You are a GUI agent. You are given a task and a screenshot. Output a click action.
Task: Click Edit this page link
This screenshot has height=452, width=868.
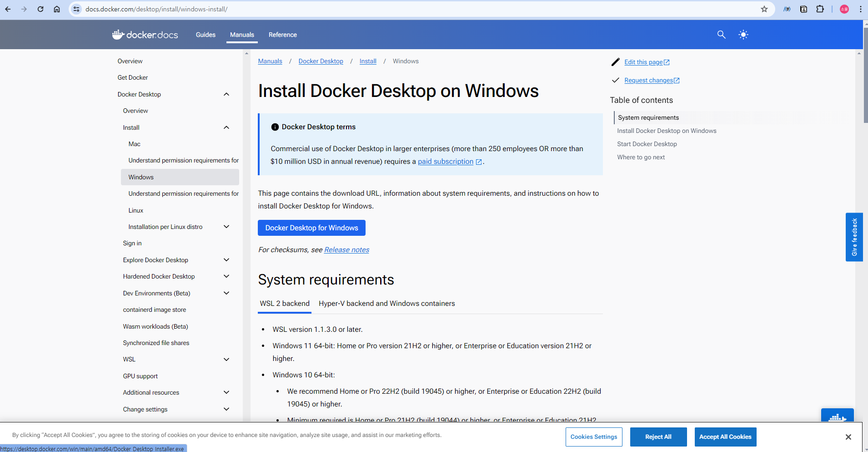[x=647, y=62]
